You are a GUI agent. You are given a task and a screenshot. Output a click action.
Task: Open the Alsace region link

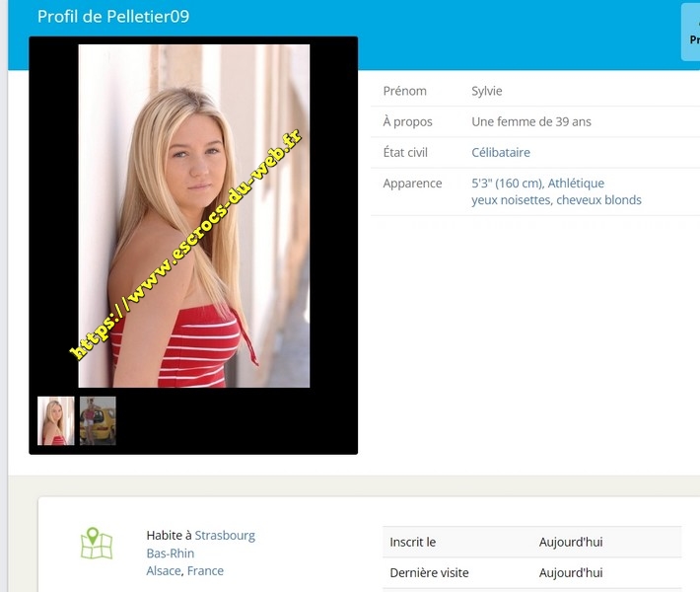164,571
